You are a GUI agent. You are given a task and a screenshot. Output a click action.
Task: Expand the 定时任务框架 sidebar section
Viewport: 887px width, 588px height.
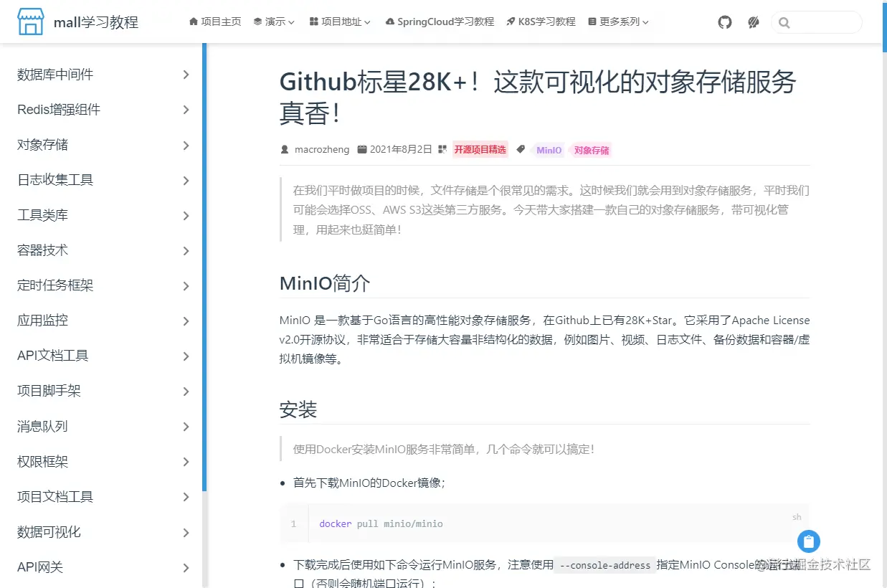pyautogui.click(x=103, y=285)
